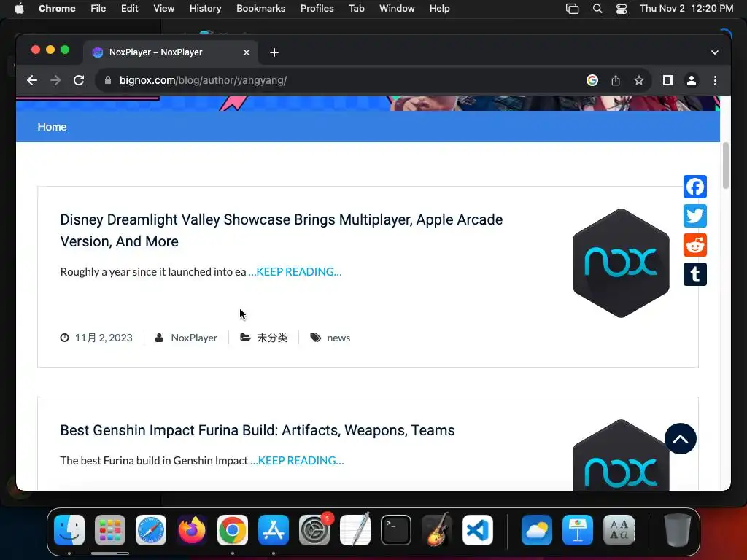Open Finder from the Dock
The width and height of the screenshot is (747, 560).
69,530
